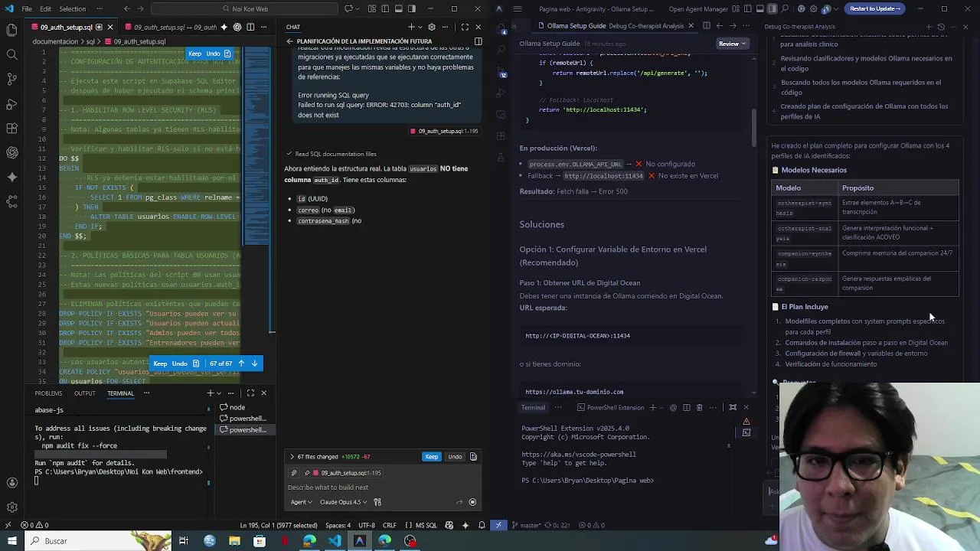The height and width of the screenshot is (551, 980).
Task: Toggle primary sidebar layout in VS Code title bar
Action: tap(385, 8)
